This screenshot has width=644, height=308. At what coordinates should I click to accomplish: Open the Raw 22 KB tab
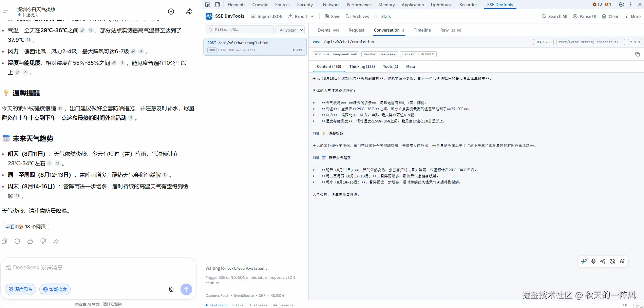pos(451,30)
